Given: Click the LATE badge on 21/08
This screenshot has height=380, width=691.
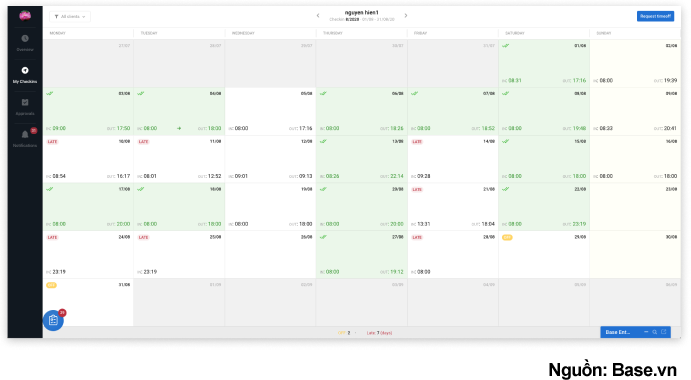Looking at the screenshot, I should [x=417, y=190].
